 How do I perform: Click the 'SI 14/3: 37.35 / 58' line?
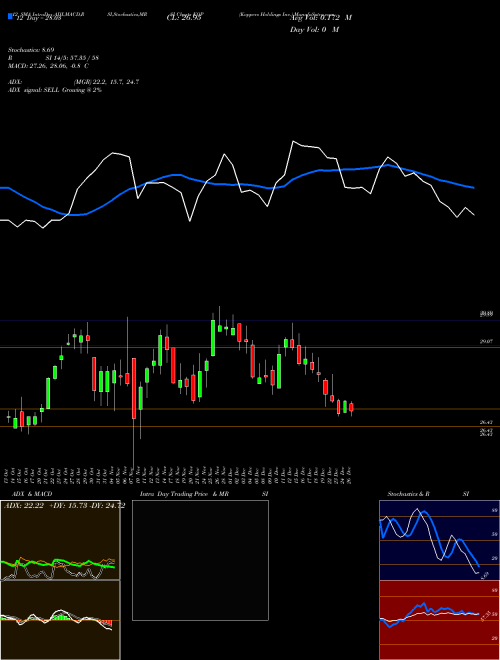72,58
